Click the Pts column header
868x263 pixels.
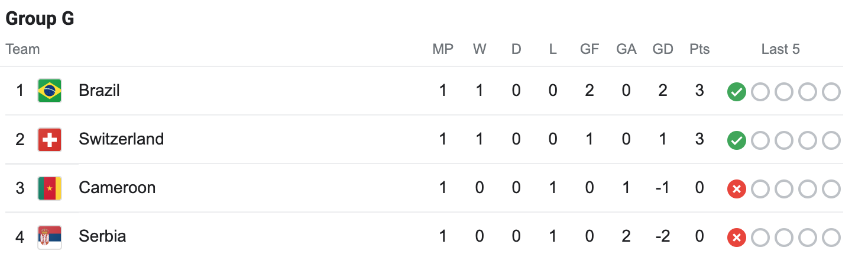[699, 49]
